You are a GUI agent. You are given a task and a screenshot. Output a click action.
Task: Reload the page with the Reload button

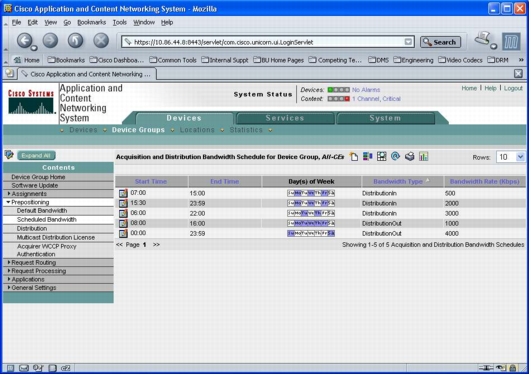click(75, 41)
